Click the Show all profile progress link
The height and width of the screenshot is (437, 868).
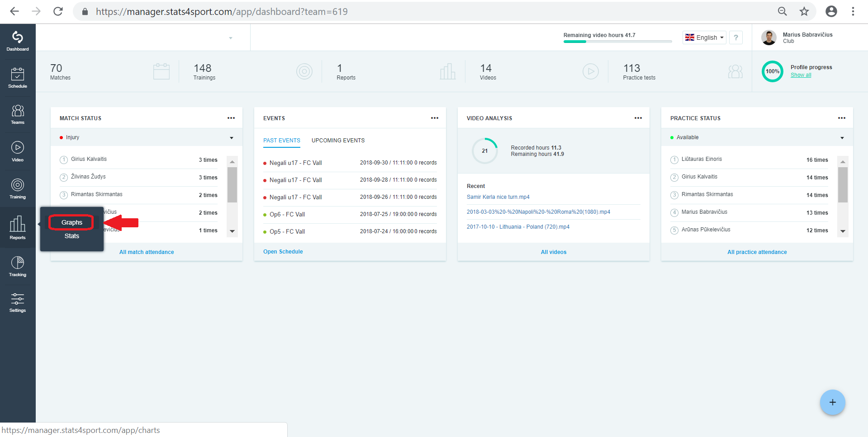(x=801, y=75)
